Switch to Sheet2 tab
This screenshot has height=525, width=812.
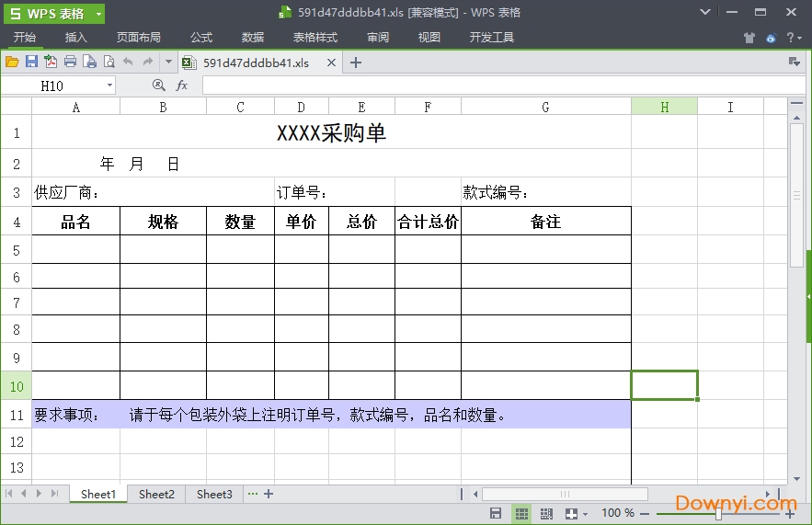[x=156, y=494]
